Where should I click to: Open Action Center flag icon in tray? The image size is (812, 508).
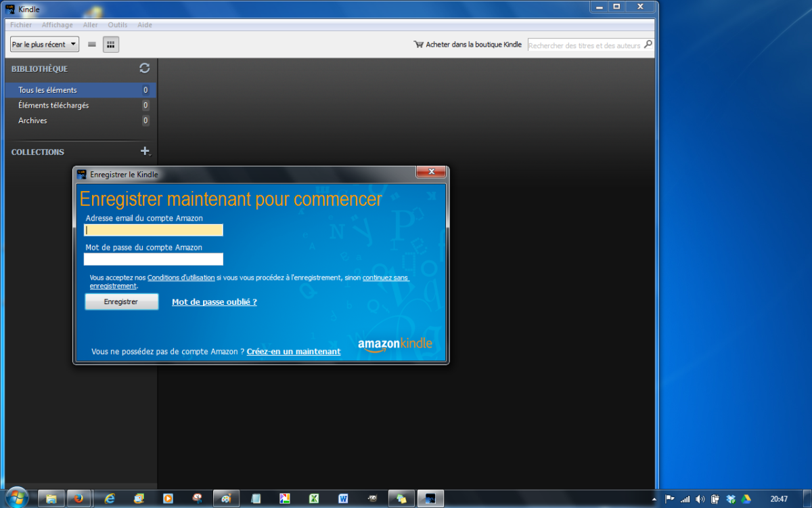[x=670, y=499]
